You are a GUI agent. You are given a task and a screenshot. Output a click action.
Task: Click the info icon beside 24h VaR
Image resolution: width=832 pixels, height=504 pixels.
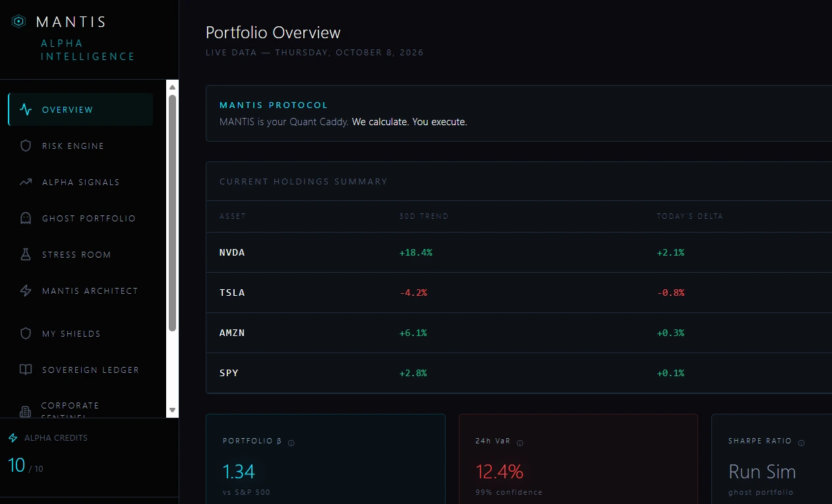pos(520,443)
